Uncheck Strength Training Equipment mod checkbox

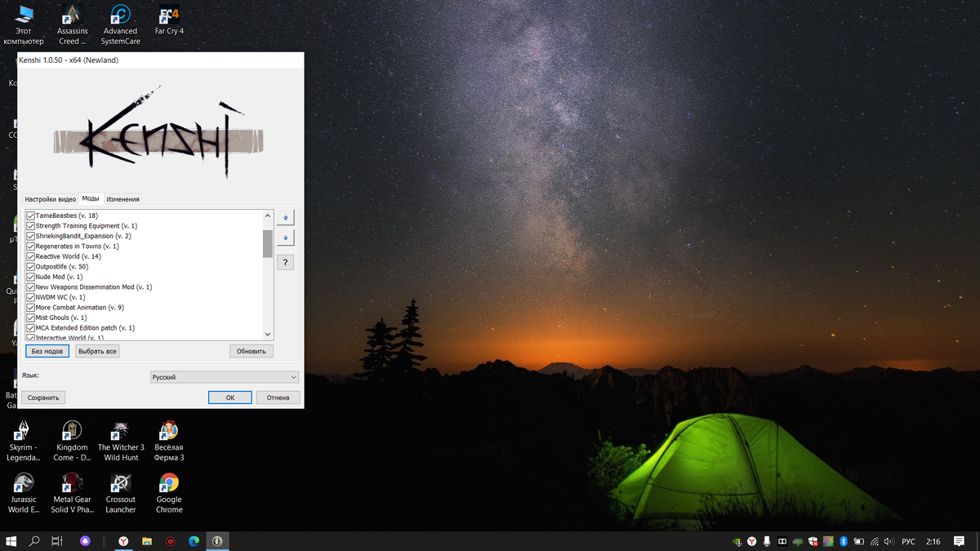(31, 225)
